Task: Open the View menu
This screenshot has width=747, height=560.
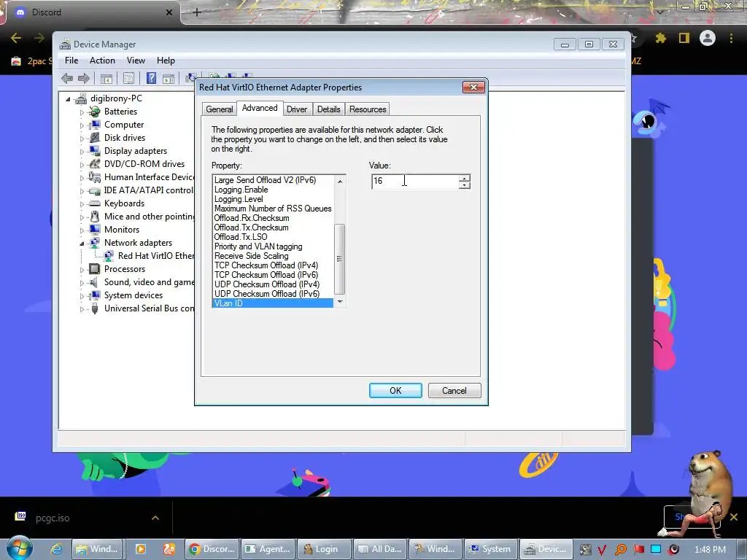Action: 136,61
